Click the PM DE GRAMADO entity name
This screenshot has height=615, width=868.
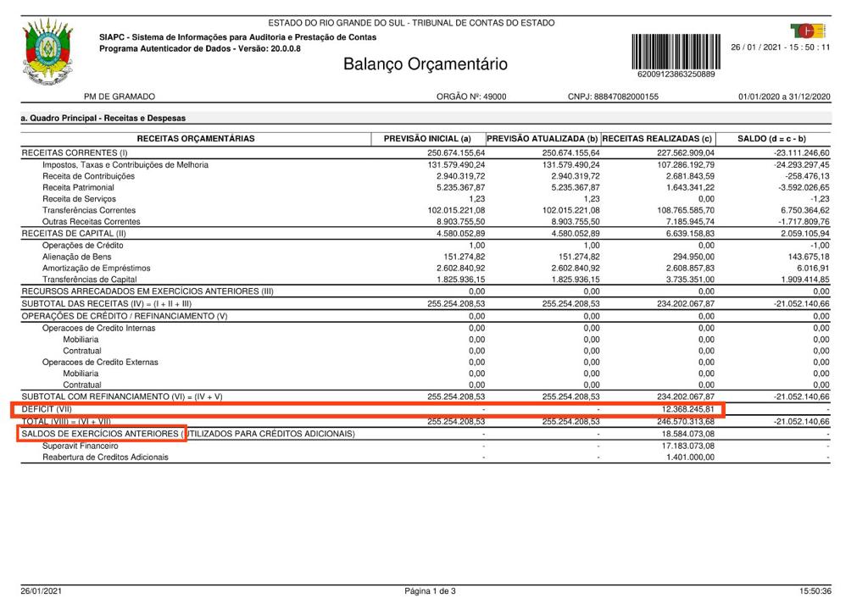[120, 97]
